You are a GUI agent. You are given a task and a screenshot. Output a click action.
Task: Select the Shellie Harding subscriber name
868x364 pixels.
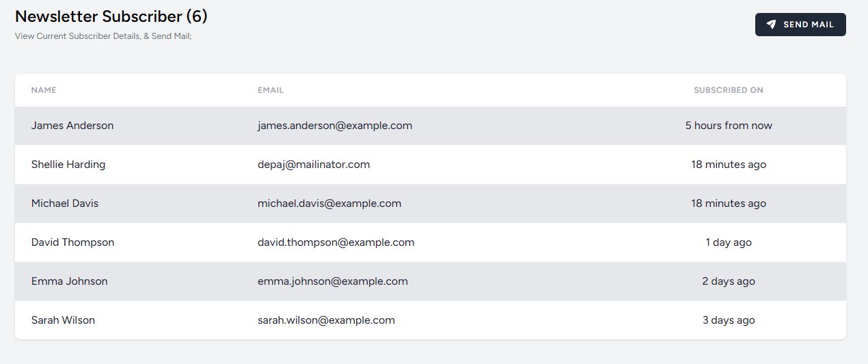[68, 165]
